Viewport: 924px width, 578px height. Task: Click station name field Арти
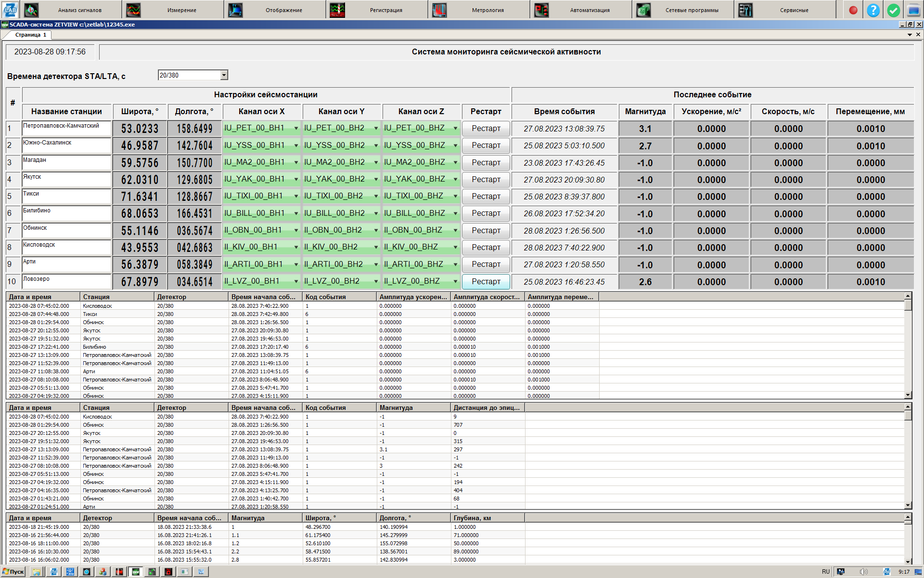coord(66,264)
